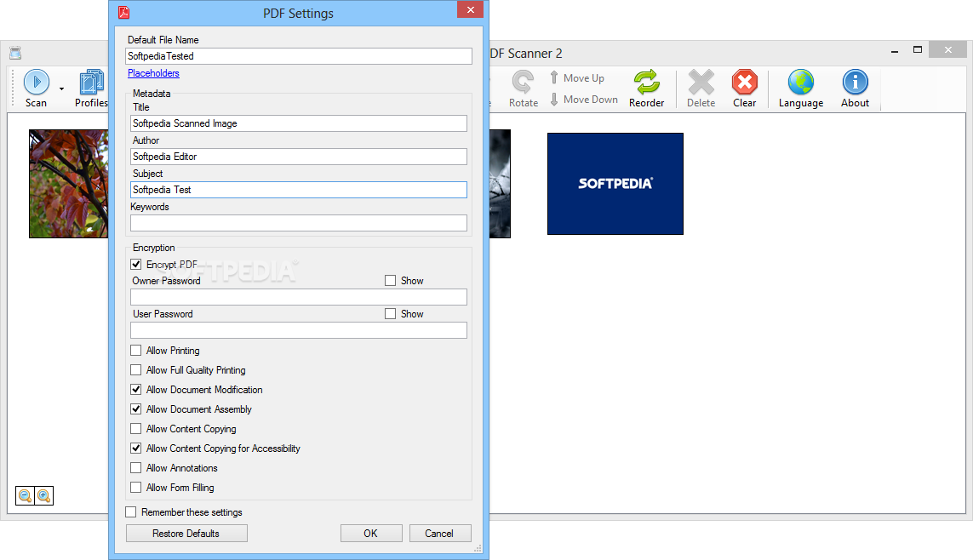
Task: Minimize the scanner main window
Action: [894, 50]
